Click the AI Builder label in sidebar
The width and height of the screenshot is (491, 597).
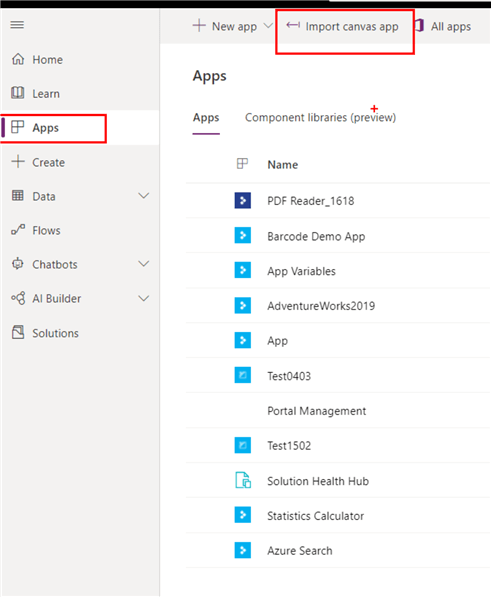tap(57, 299)
